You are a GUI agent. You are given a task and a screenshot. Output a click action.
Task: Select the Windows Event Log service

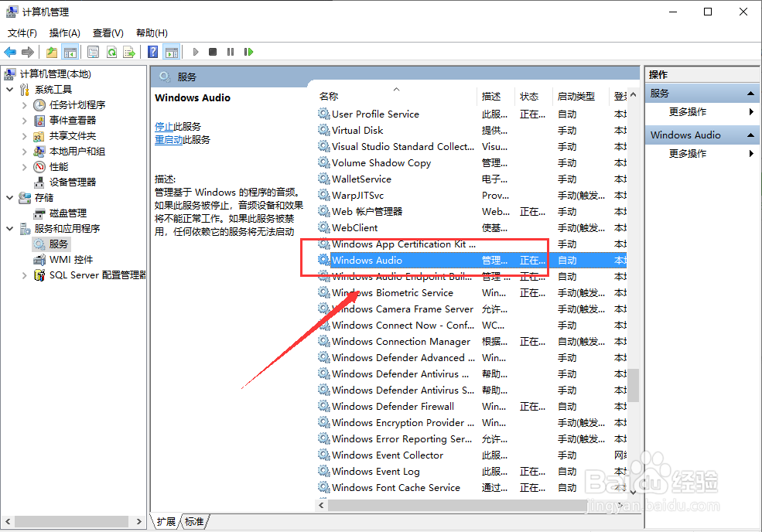tap(472, 471)
